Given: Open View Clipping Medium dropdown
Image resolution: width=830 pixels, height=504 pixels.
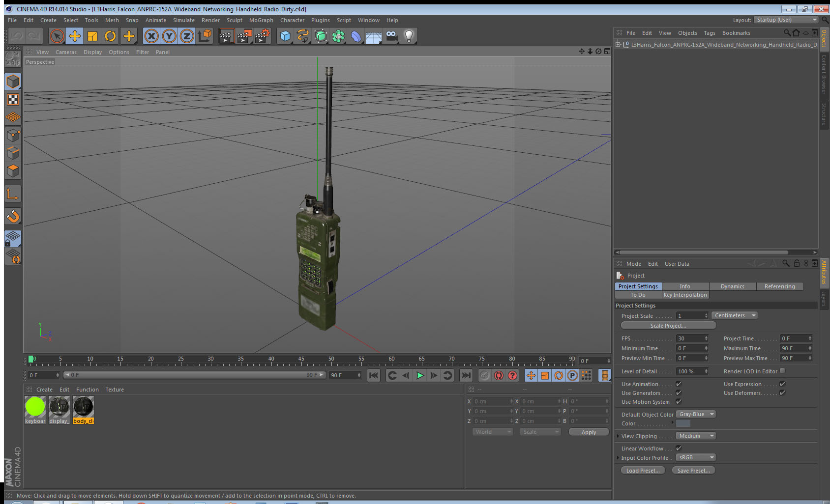Looking at the screenshot, I should coord(696,436).
